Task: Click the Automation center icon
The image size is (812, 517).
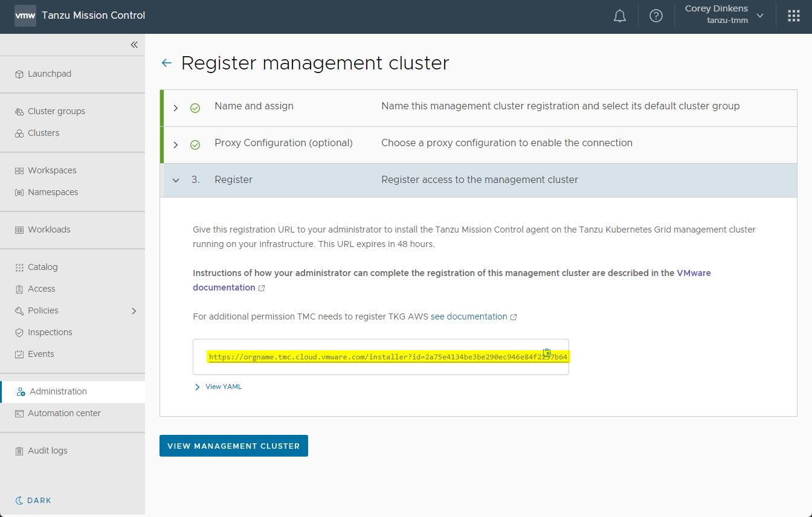Action: coord(19,414)
